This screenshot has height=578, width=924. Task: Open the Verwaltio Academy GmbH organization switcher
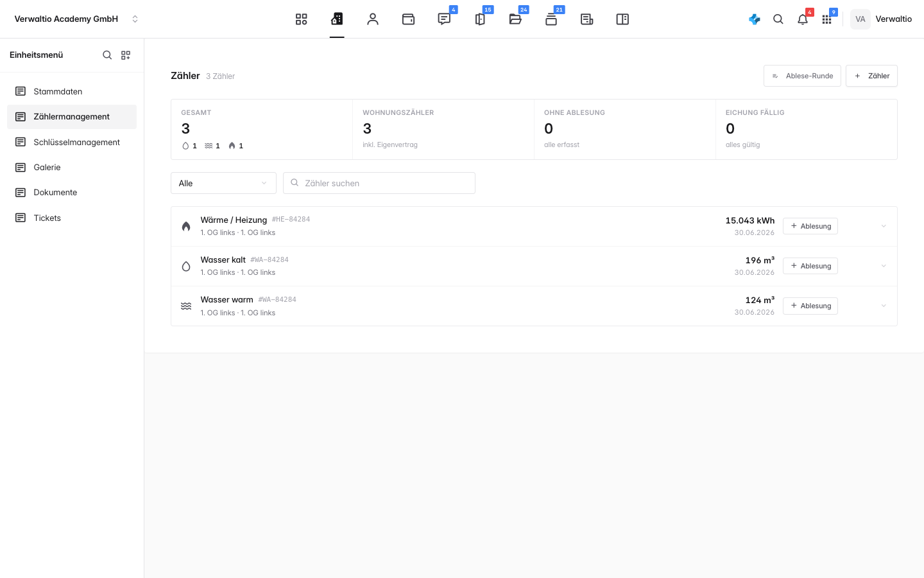coord(76,19)
